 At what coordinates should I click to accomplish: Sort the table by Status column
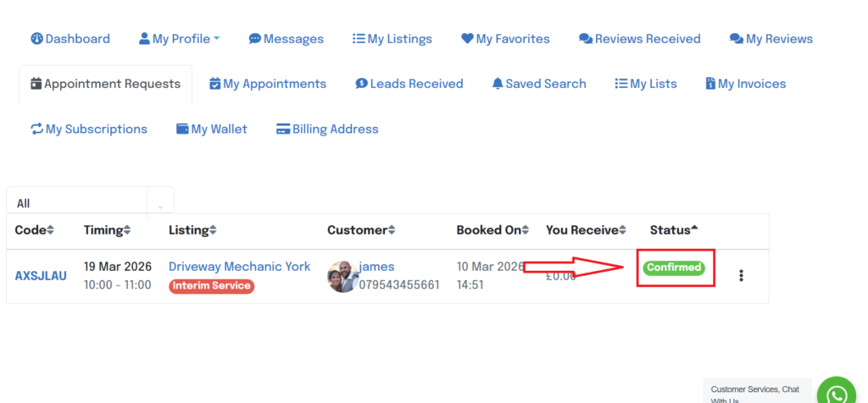[674, 229]
